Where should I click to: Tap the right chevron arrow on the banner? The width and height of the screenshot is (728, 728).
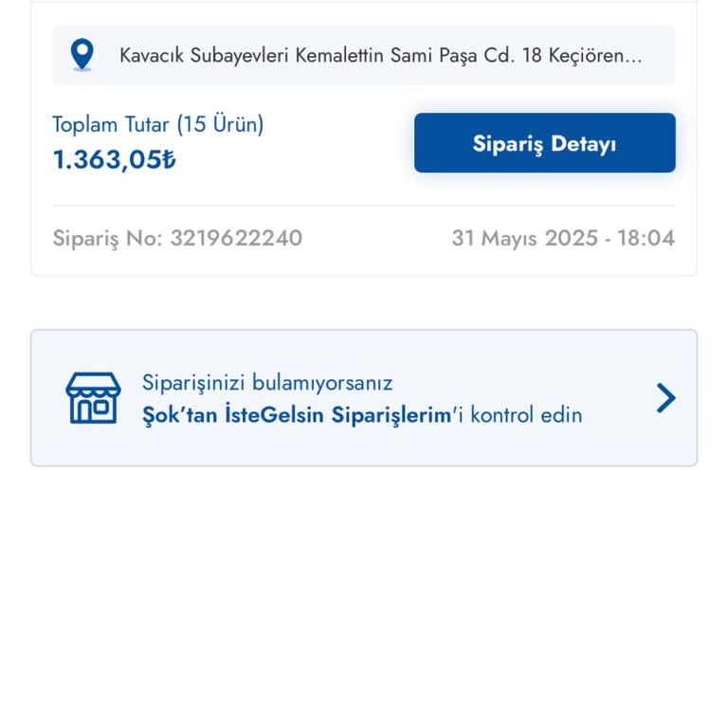tap(666, 398)
